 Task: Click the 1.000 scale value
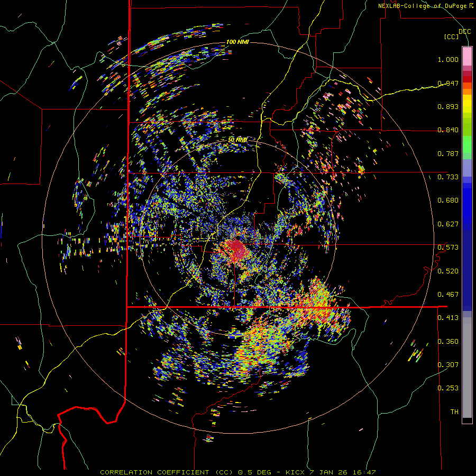[x=448, y=59]
